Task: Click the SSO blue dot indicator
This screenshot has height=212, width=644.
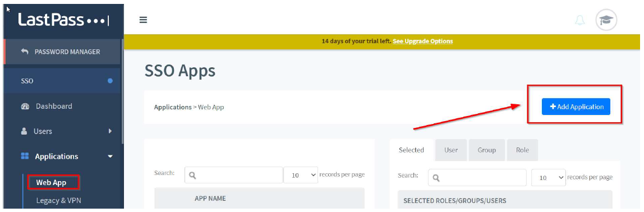Action: click(110, 81)
